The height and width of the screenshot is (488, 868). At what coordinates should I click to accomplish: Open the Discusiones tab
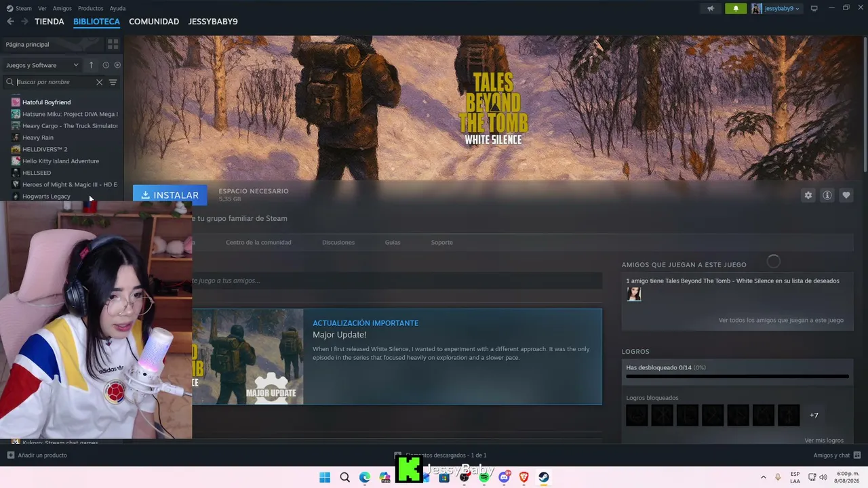pos(338,243)
